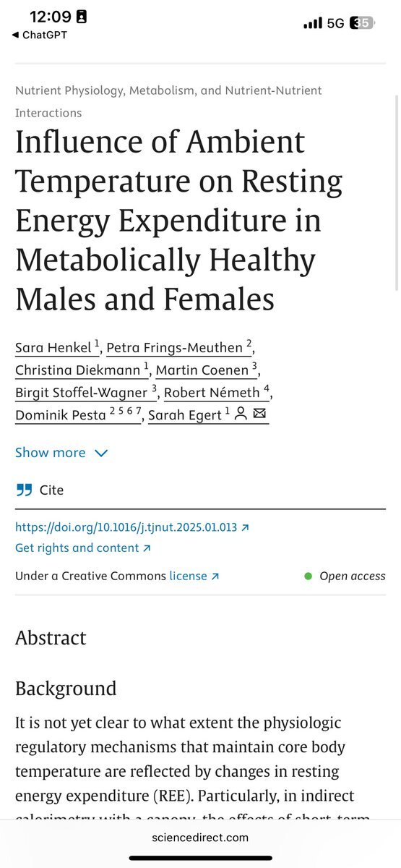
Task: Click the chevron beside Show more
Action: (x=101, y=454)
